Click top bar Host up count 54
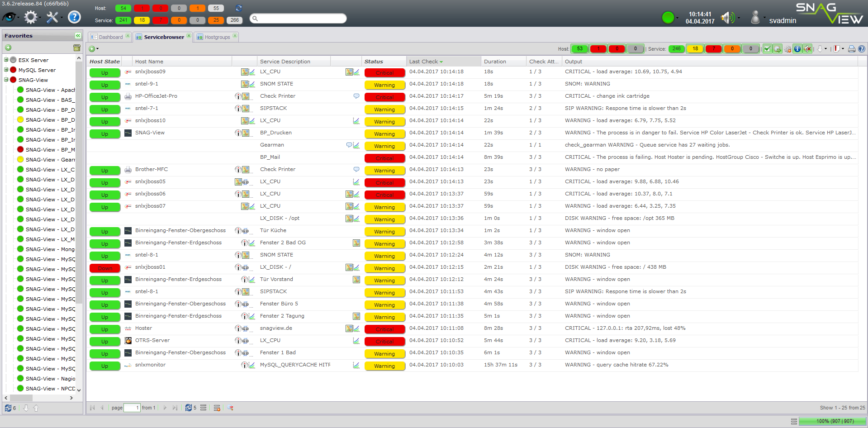Viewport: 868px width, 428px height. pyautogui.click(x=123, y=8)
